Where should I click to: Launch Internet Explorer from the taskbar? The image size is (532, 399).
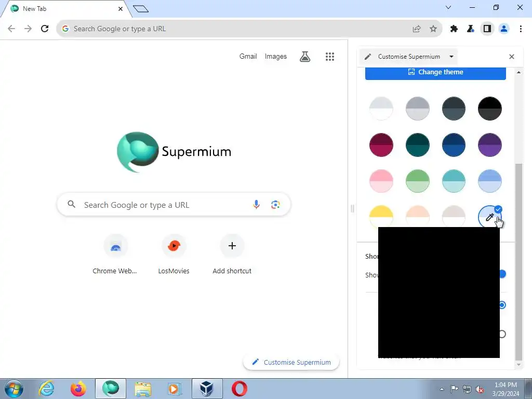click(46, 389)
